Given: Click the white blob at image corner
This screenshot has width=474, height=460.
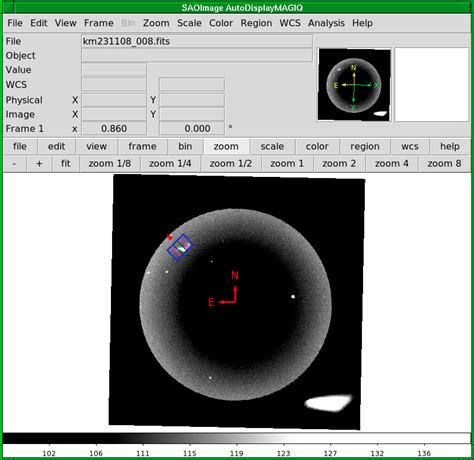Looking at the screenshot, I should [x=328, y=402].
